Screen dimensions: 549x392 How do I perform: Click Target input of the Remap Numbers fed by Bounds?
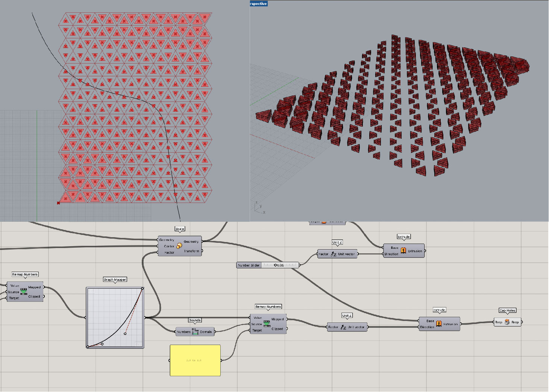tap(257, 330)
